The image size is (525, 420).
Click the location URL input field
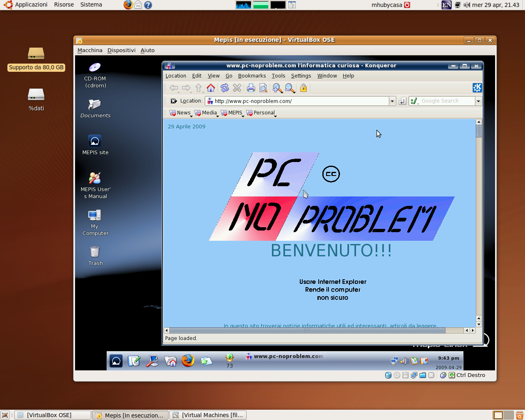[297, 101]
